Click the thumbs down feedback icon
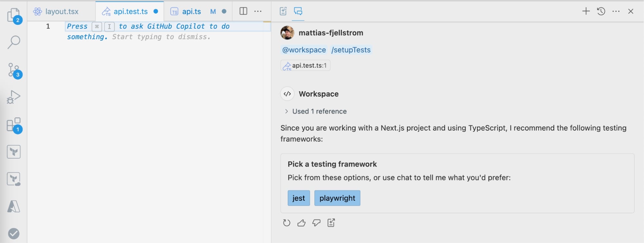Screen dimensions: 644x243 click(316, 223)
